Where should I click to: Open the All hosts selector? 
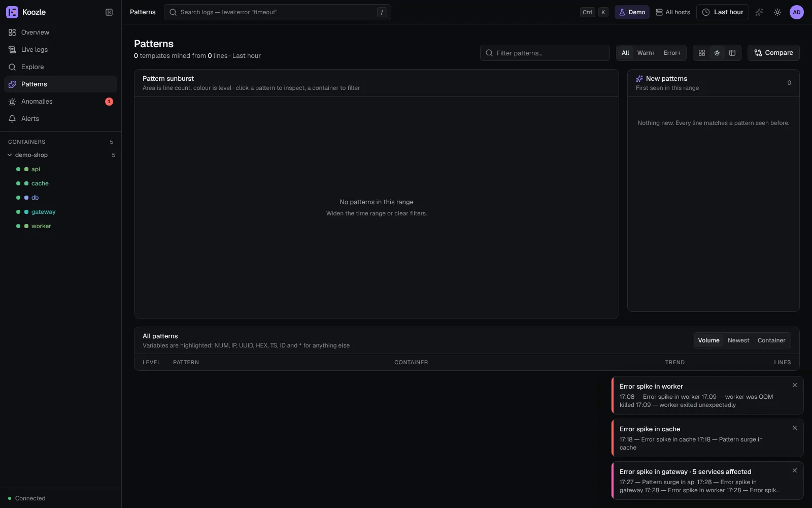point(673,12)
